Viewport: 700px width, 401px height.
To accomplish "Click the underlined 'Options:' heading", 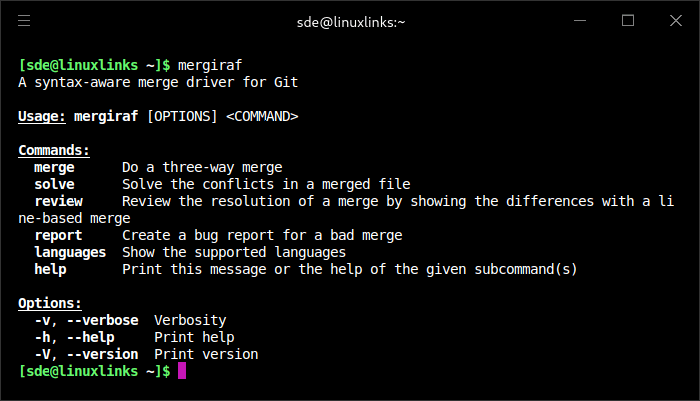I will pos(50,303).
